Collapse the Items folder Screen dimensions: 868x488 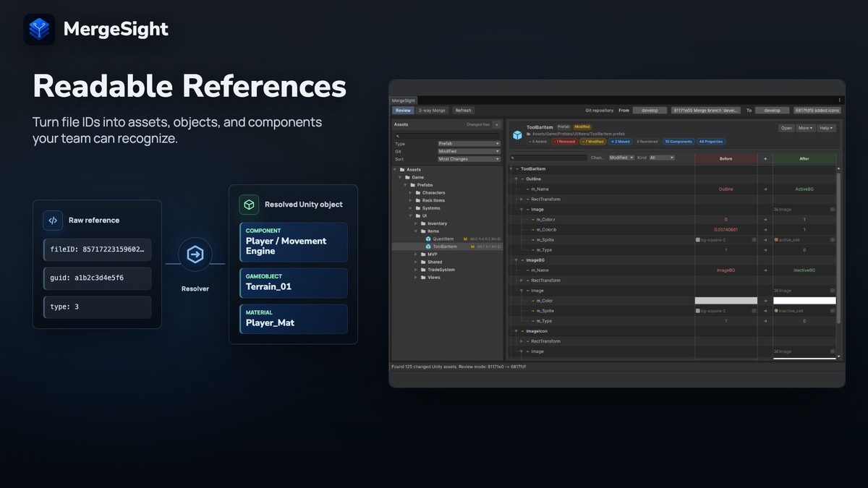(x=416, y=231)
